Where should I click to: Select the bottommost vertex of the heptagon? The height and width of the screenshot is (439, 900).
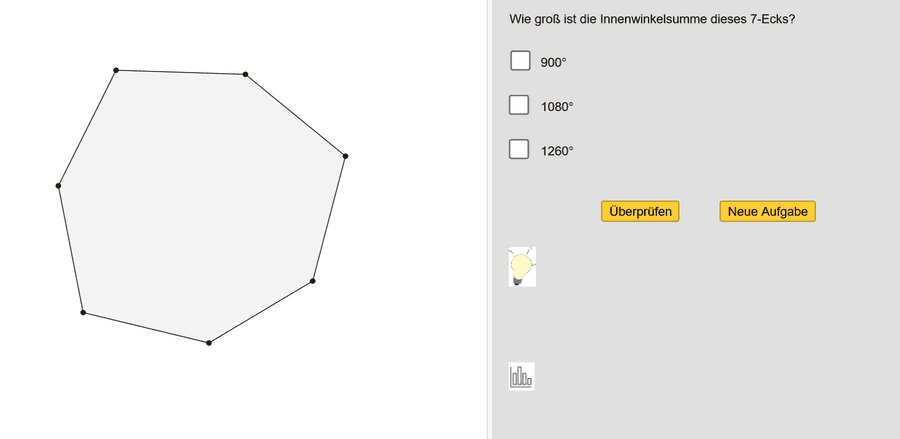point(208,343)
